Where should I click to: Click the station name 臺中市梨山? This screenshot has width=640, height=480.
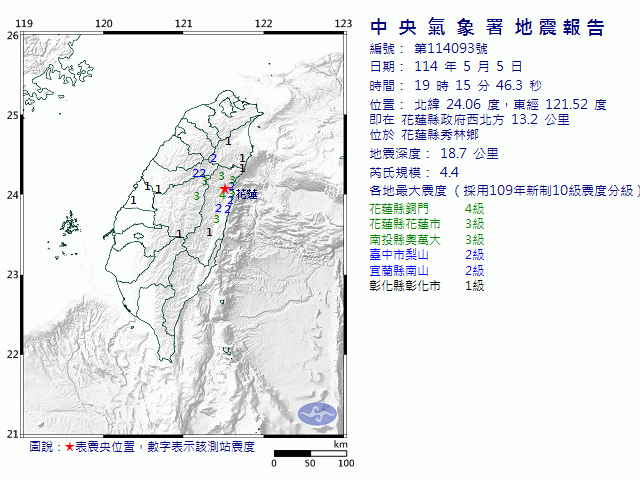399,255
